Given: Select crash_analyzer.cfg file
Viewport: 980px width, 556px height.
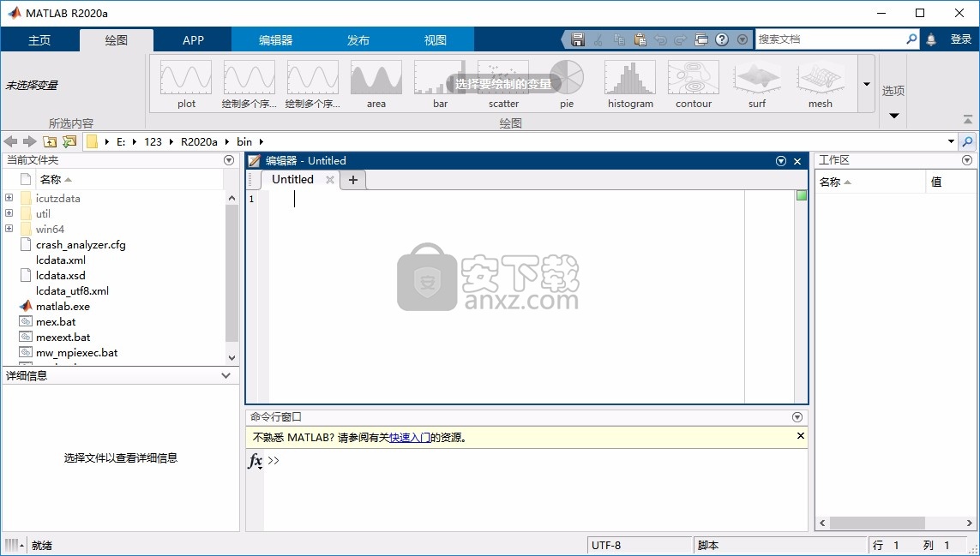Looking at the screenshot, I should click(x=81, y=245).
